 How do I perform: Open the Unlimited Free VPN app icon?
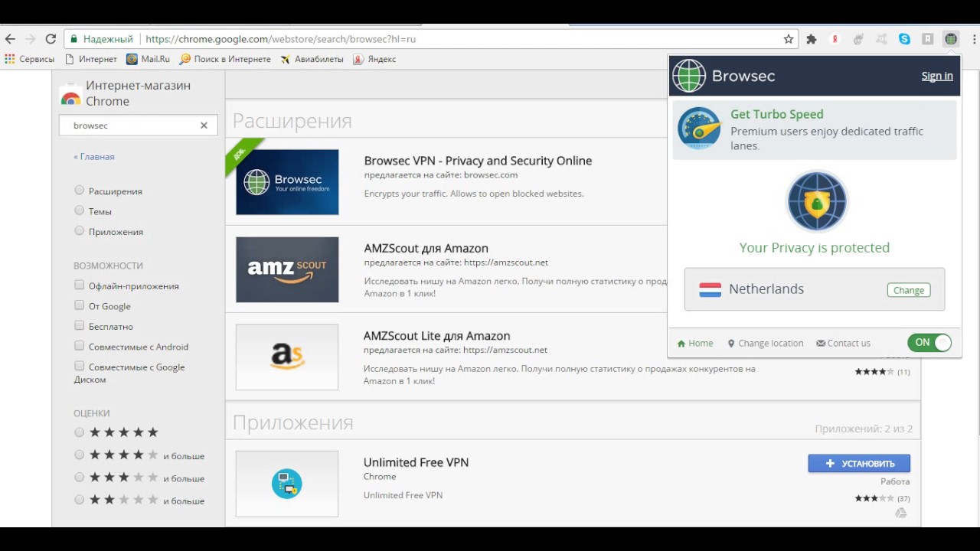287,484
